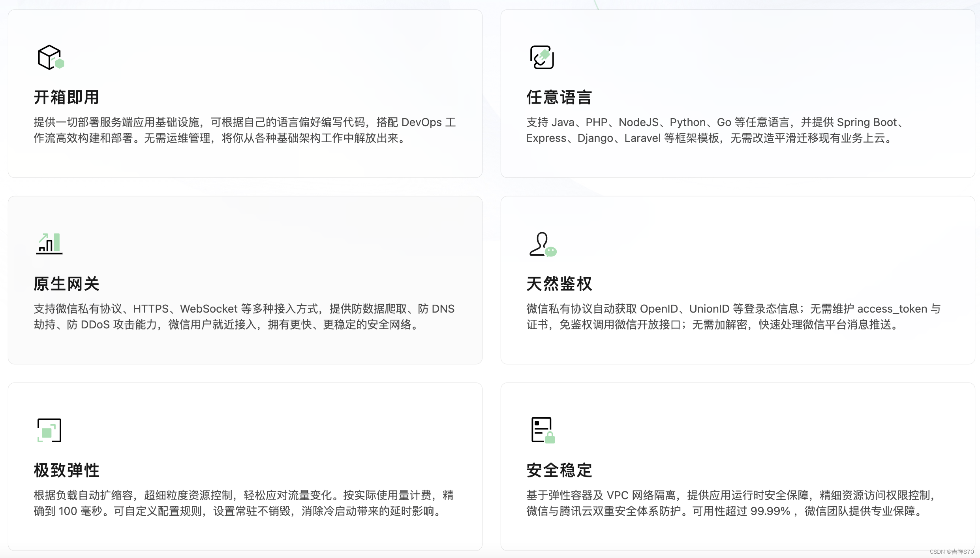This screenshot has width=980, height=558.
Task: Click the bar chart icon above 原生网关
Action: 49,243
